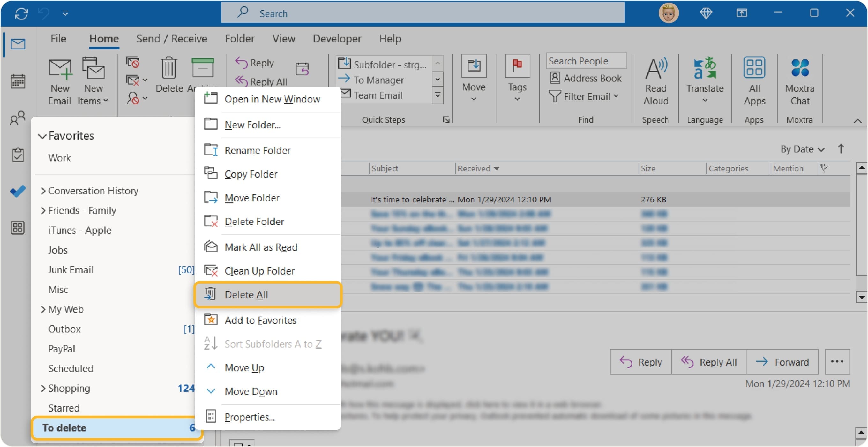Click the Send/Receive sync icon in title bar
868x447 pixels.
pyautogui.click(x=21, y=13)
